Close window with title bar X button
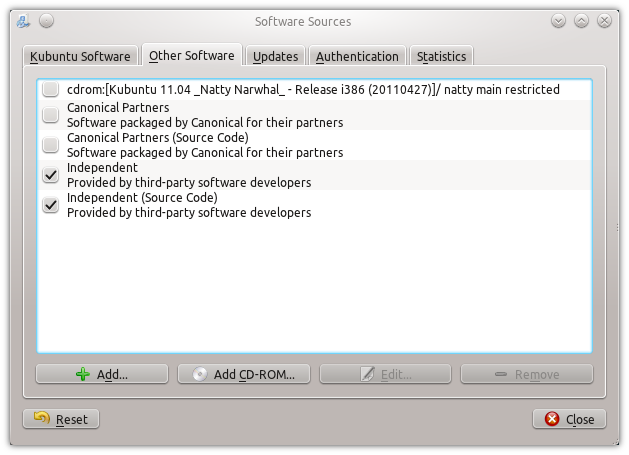629x455 pixels. (604, 21)
